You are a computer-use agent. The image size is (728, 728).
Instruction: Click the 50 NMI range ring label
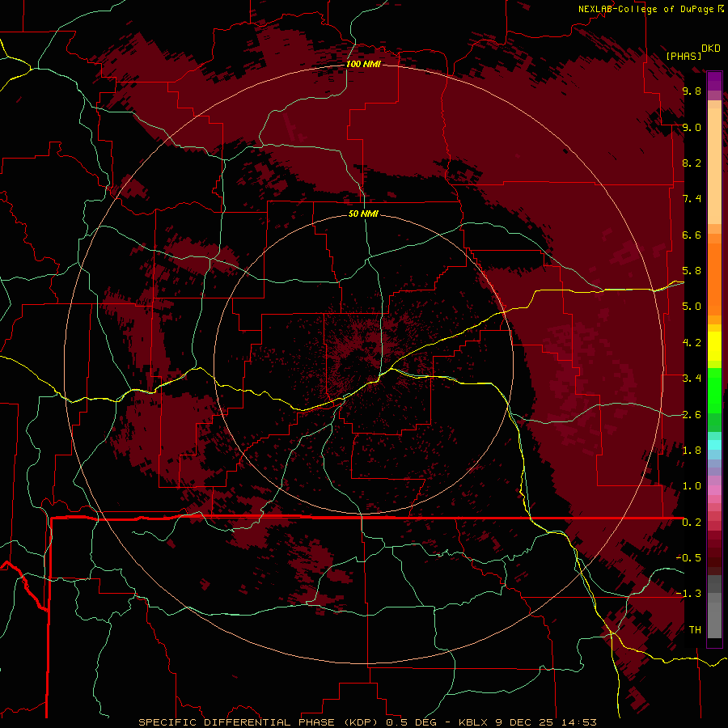[x=363, y=214]
